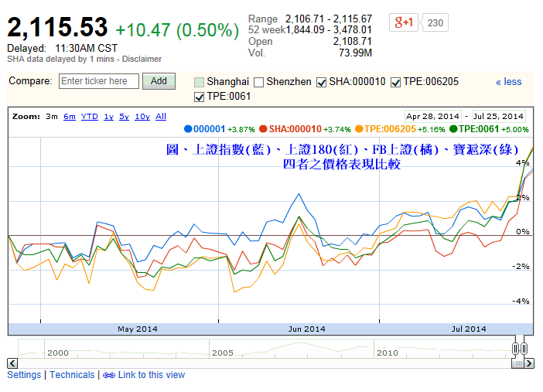This screenshot has width=543, height=392.
Task: Click the 2000 mark on overview timeline
Action: click(x=58, y=353)
